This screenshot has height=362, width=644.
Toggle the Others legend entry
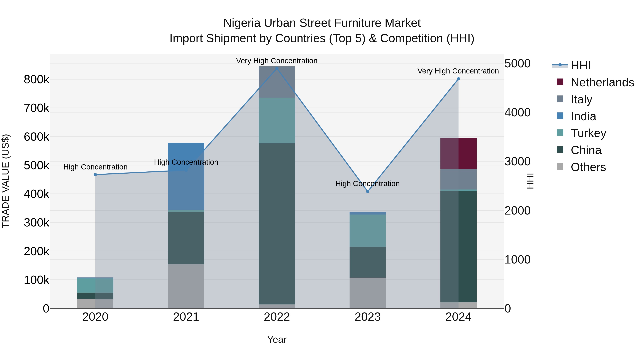coord(581,167)
